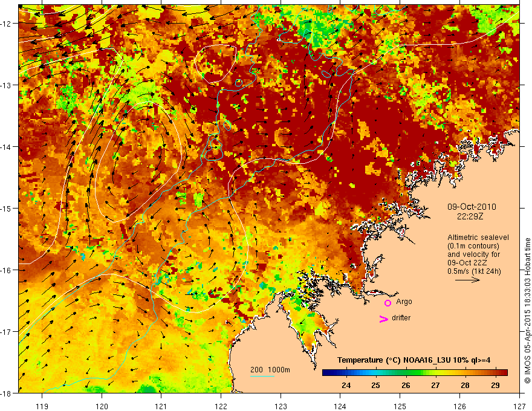
Task: Click longitude axis label 123
Action: click(281, 406)
